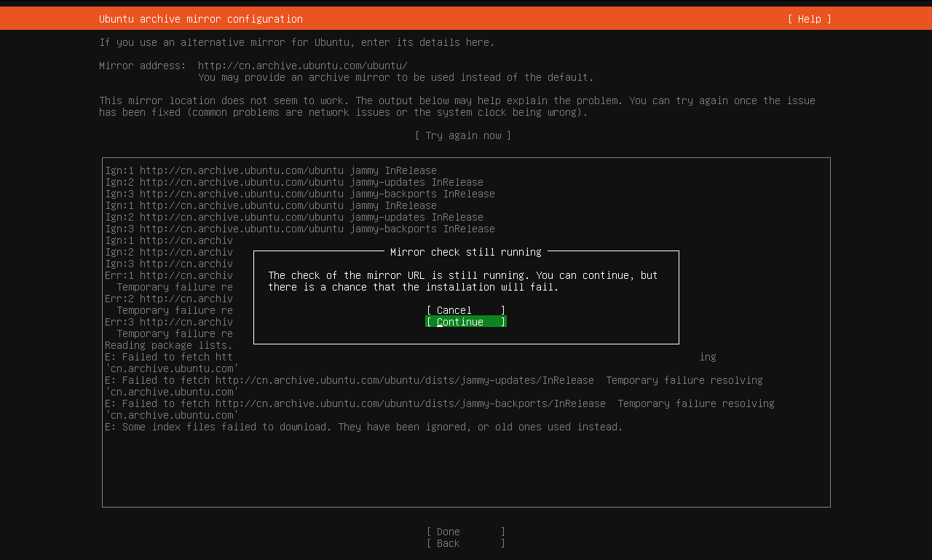Click 'Err:1 http://cn.archiv' log line

pos(169,275)
